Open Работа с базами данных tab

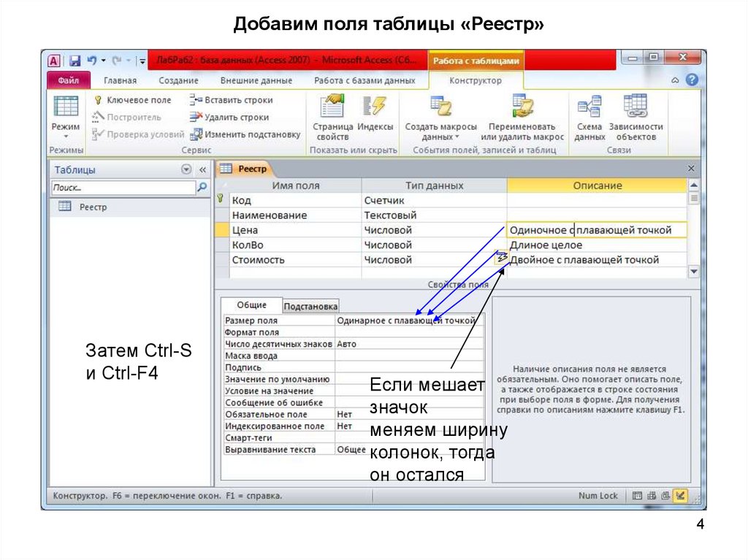[x=365, y=80]
